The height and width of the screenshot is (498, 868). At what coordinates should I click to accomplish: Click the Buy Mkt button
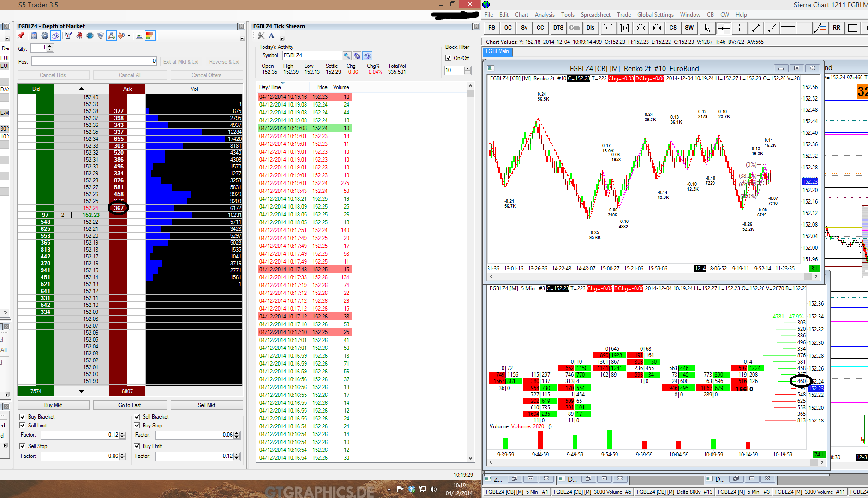(53, 405)
